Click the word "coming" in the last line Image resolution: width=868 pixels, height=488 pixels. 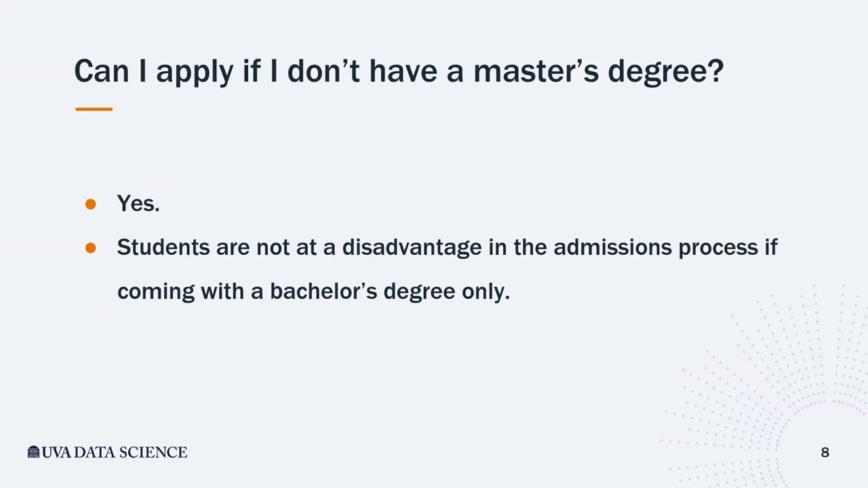[x=156, y=292]
